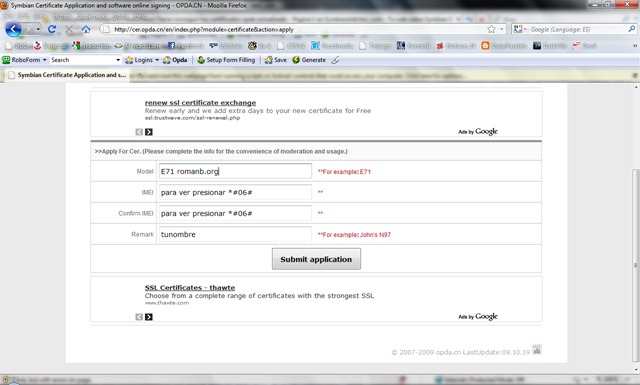Reload the page with the refresh icon
Viewport: 640px width, 385px height.
click(51, 29)
